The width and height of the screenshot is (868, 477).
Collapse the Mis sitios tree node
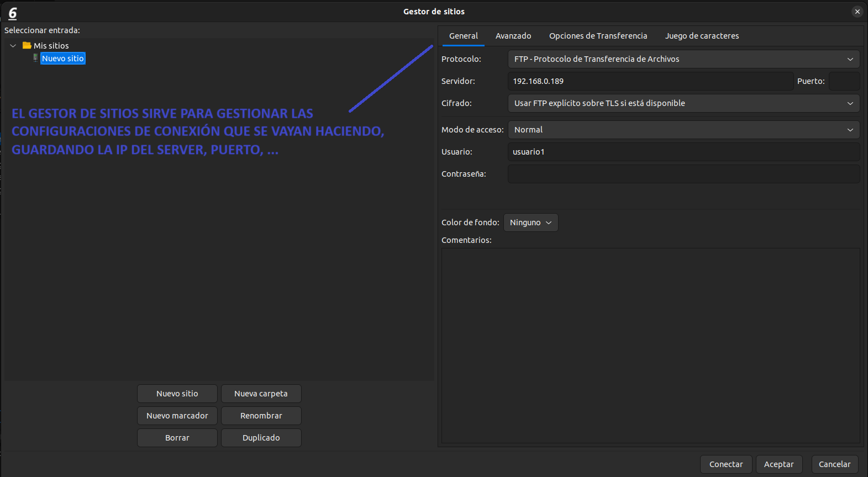(13, 46)
